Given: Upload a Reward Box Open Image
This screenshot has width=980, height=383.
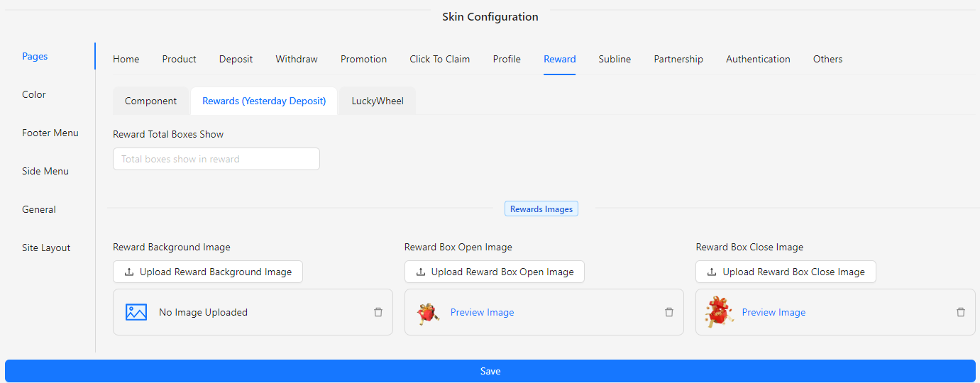Looking at the screenshot, I should click(494, 272).
